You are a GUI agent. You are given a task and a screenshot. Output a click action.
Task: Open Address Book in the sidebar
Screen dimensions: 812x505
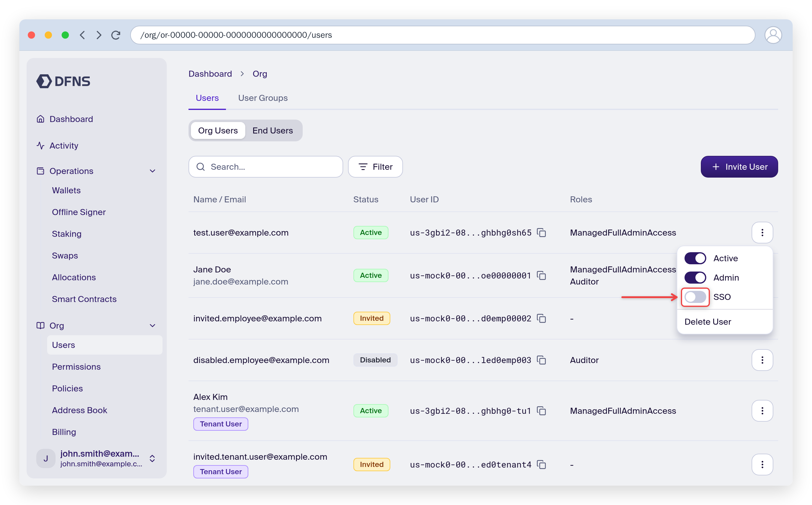(x=79, y=410)
